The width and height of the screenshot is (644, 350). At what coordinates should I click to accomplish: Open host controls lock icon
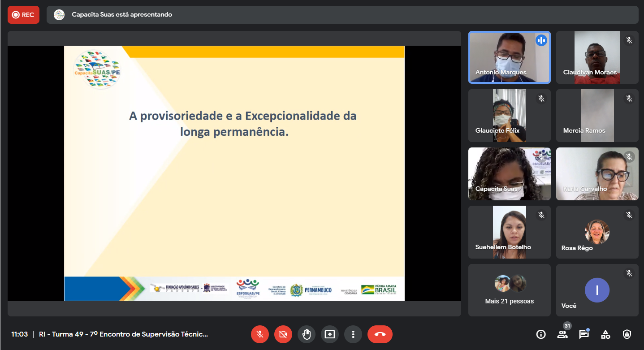point(627,334)
